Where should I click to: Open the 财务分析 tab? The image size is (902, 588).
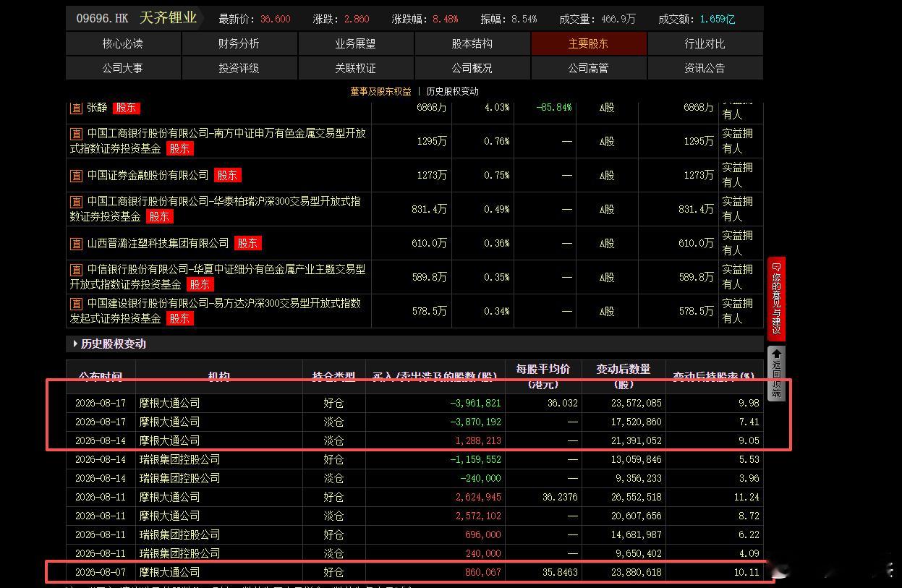239,43
